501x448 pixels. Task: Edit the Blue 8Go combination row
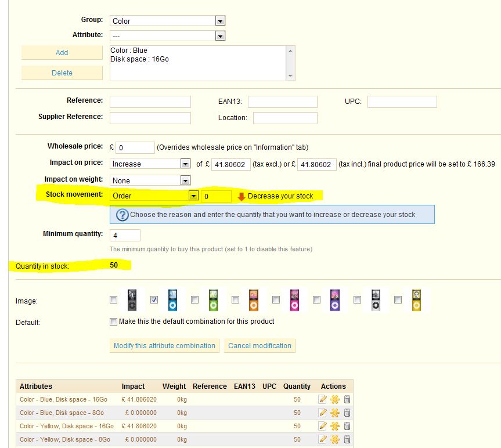(323, 413)
